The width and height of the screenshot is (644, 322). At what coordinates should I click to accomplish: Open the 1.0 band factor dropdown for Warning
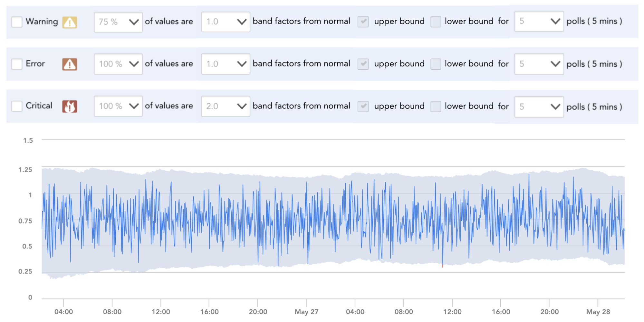[x=226, y=22]
